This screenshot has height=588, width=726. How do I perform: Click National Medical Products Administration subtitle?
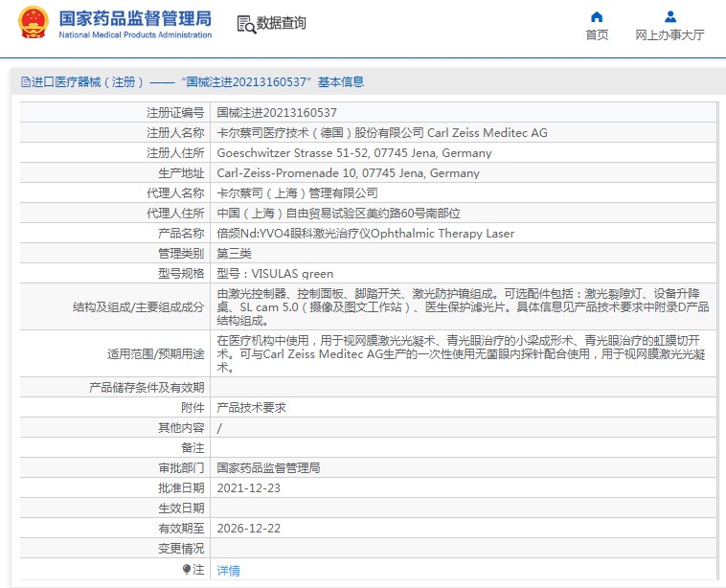pyautogui.click(x=135, y=34)
